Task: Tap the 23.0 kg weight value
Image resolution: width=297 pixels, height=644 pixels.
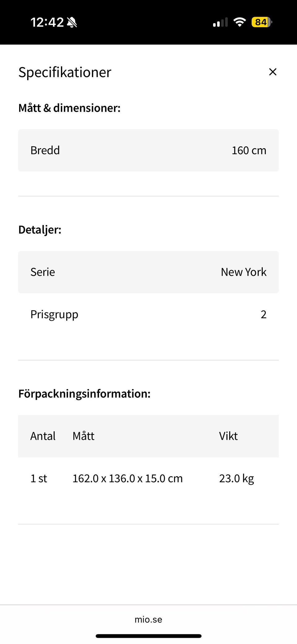Action: tap(236, 478)
